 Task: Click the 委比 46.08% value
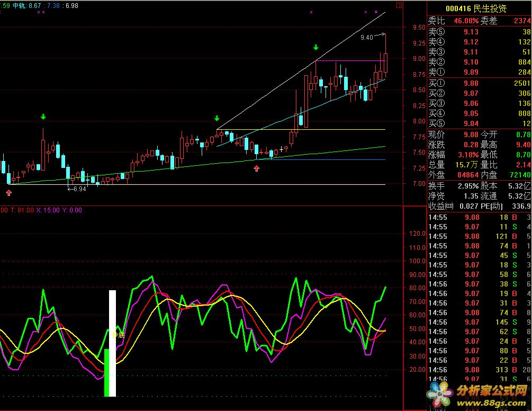point(466,21)
